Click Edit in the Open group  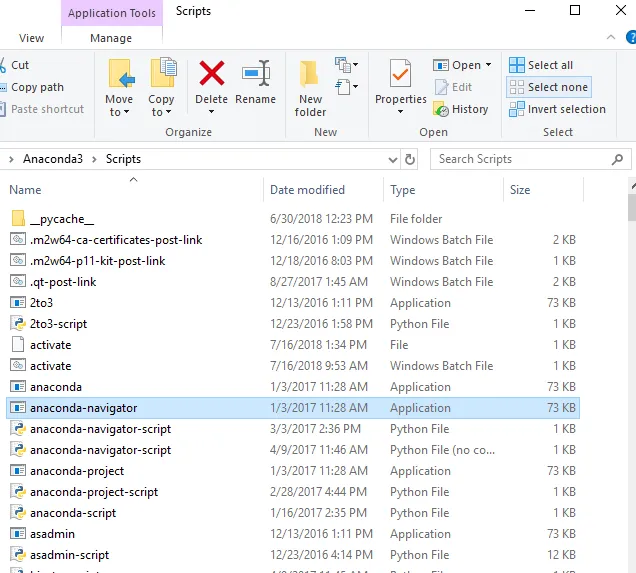pos(453,87)
